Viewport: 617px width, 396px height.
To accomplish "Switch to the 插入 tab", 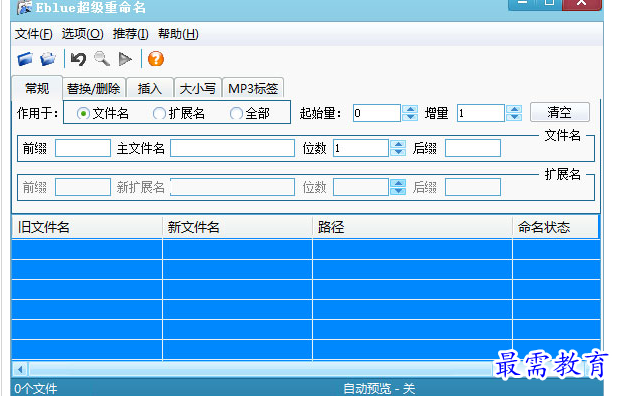I will pos(150,88).
